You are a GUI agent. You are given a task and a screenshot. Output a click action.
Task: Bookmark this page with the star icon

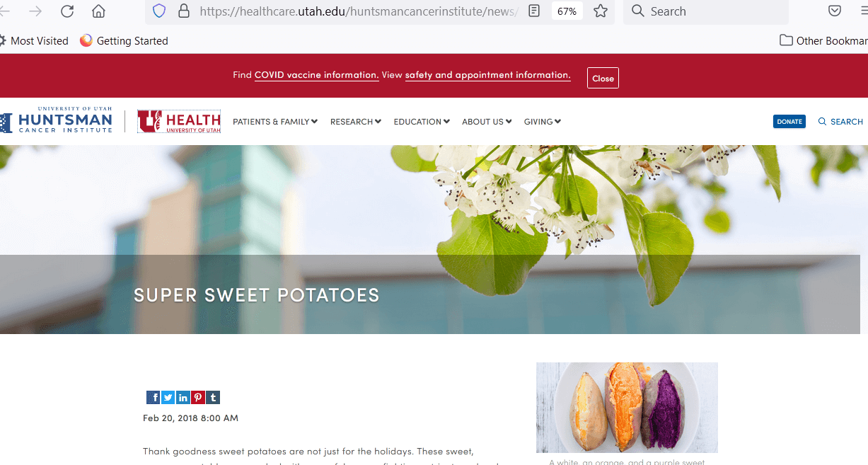(x=601, y=11)
